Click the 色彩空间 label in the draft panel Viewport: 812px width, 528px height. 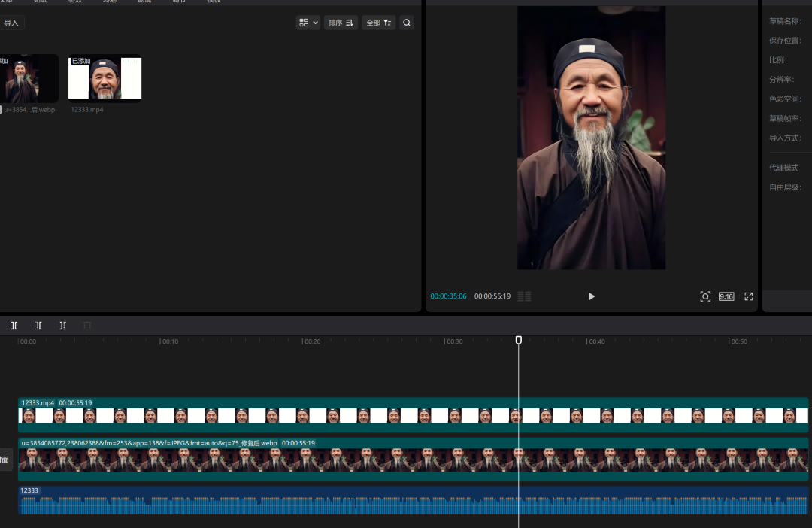point(785,99)
